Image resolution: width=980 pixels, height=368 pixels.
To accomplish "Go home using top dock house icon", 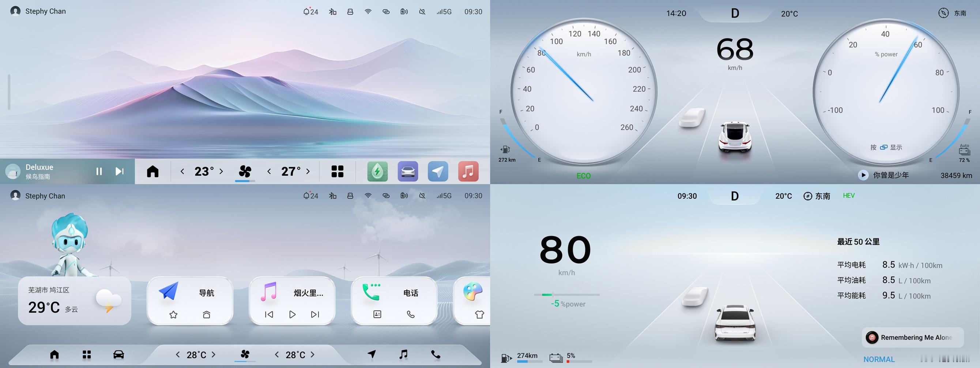I will tap(152, 171).
